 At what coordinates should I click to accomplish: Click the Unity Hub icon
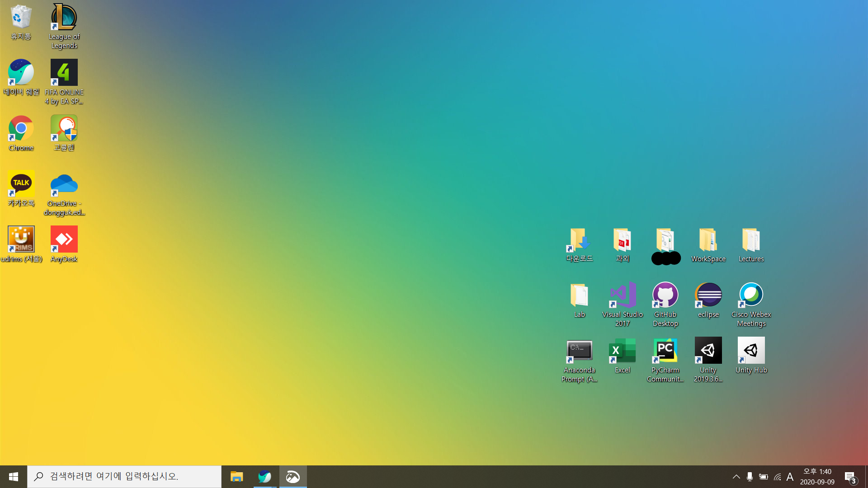tap(751, 351)
